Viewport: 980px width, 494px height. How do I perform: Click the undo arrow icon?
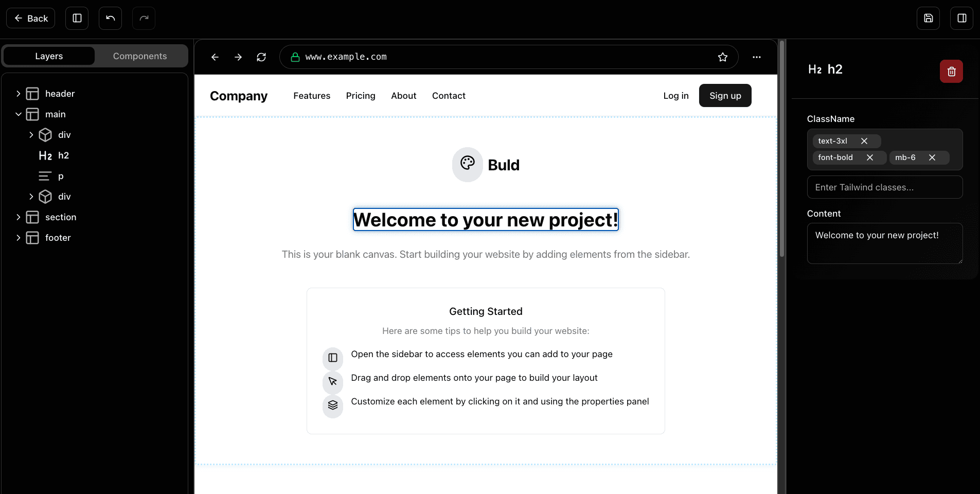pos(110,19)
